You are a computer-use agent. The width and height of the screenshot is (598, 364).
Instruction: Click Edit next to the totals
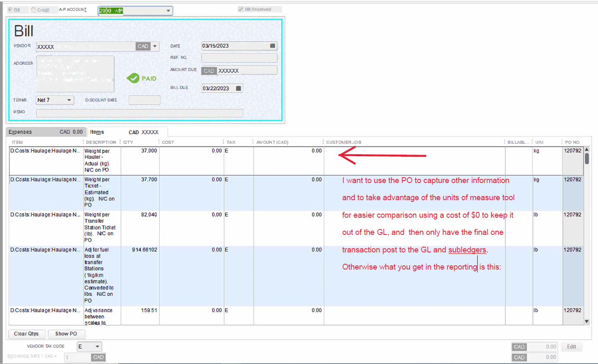tap(571, 347)
